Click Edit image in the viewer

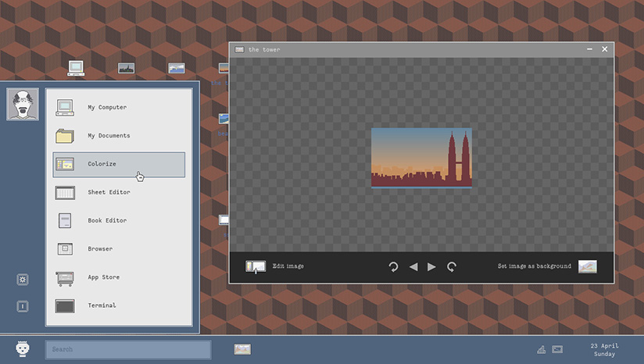275,266
